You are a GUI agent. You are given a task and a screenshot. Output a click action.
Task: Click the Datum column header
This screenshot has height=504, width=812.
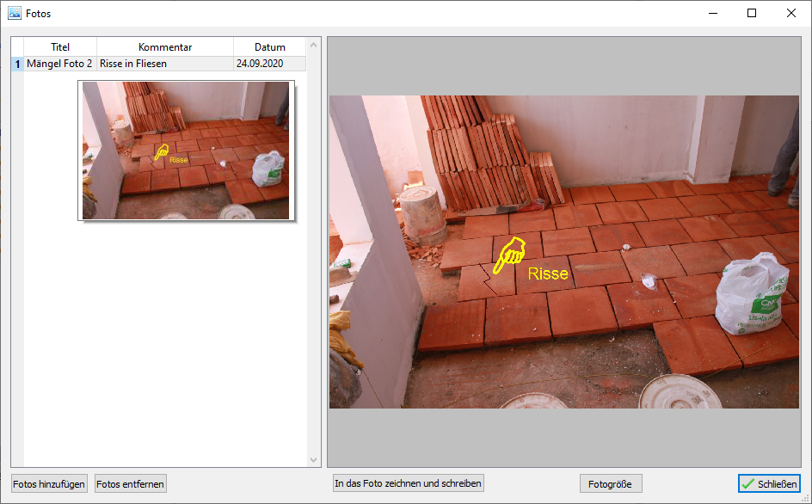point(270,47)
